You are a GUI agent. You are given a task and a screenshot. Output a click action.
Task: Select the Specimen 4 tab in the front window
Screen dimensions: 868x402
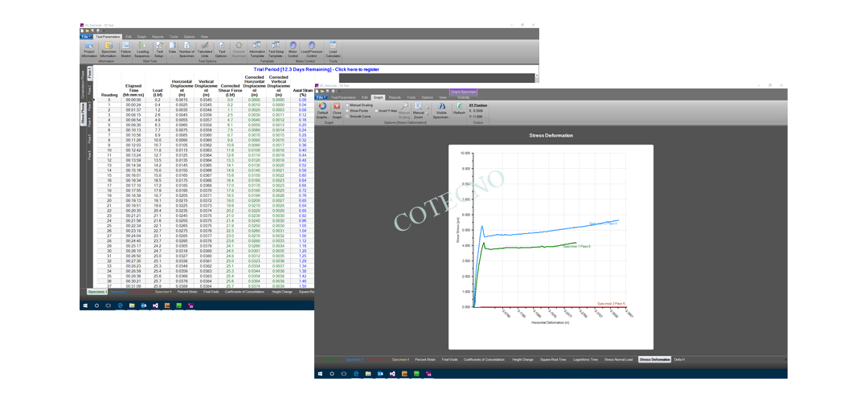tap(401, 359)
